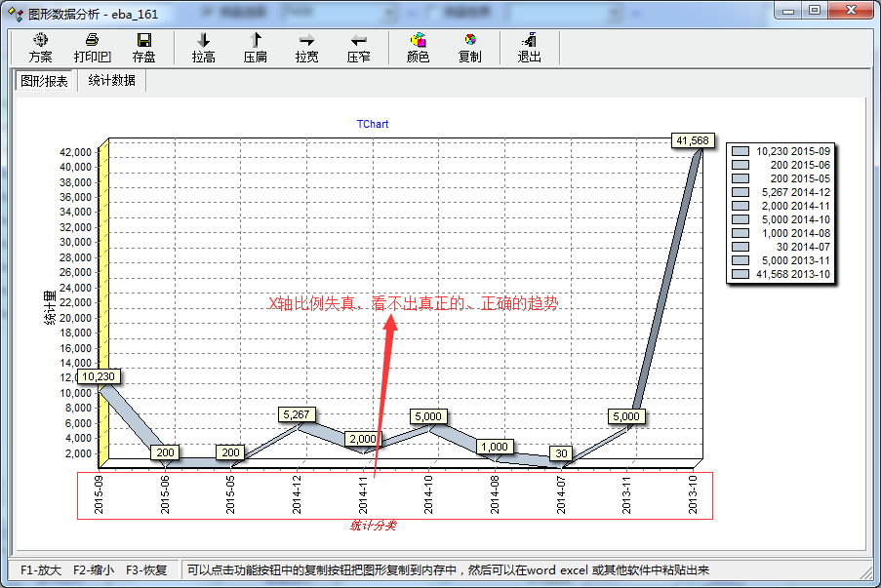This screenshot has width=881, height=588.
Task: Select the 图形报表 tab
Action: (45, 81)
